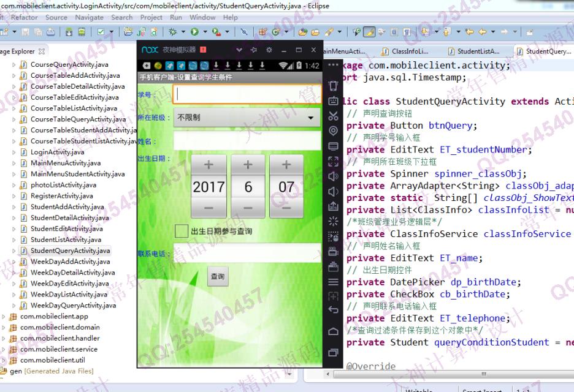Click the green Run button icon
574x392 pixels.
[194, 32]
